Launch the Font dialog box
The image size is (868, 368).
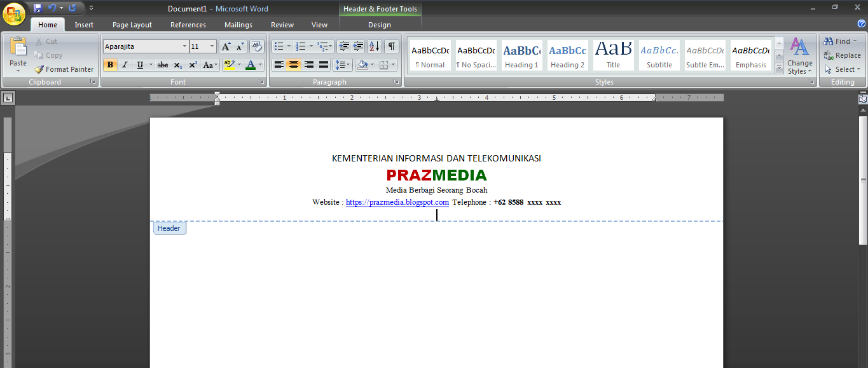click(x=261, y=82)
